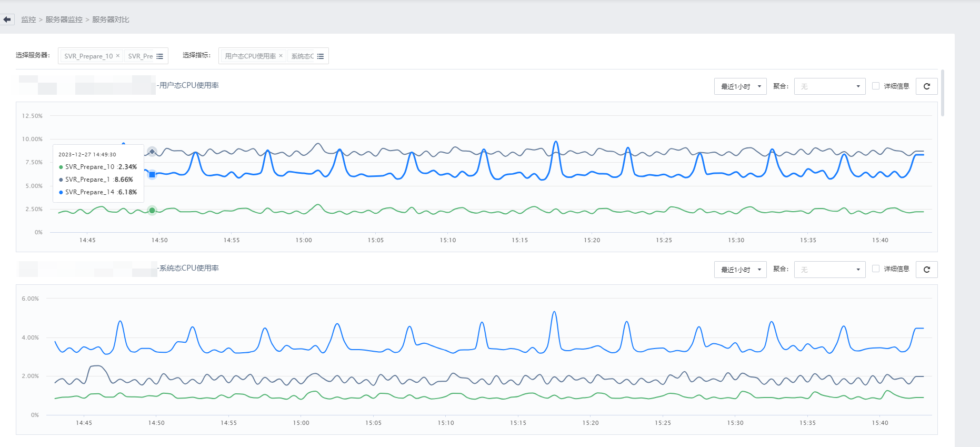This screenshot has height=447, width=980.
Task: Open the 监控 breadcrumb link
Action: click(x=28, y=19)
